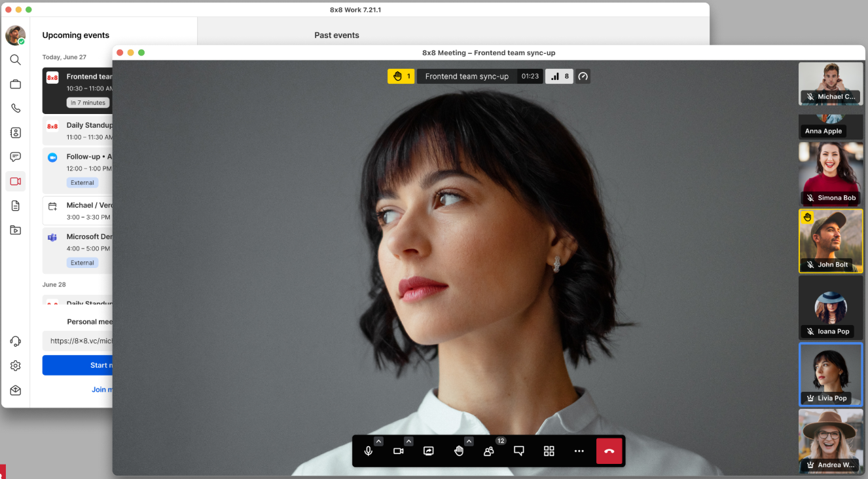Open package box icon in 8x8 Work sidebar
Image resolution: width=868 pixels, height=479 pixels.
click(x=16, y=390)
